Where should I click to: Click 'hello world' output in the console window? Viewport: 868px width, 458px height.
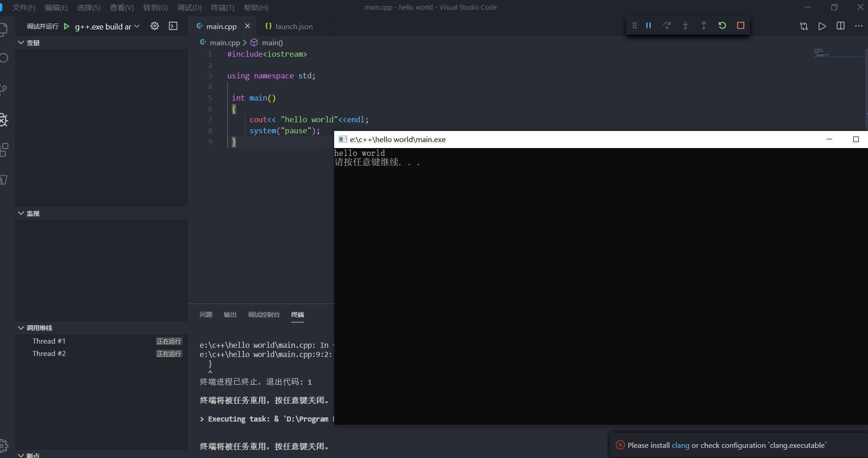360,153
